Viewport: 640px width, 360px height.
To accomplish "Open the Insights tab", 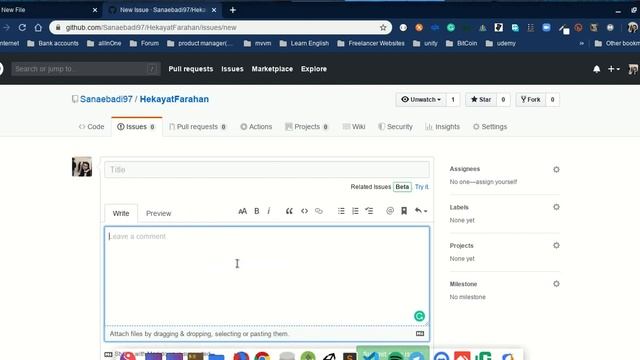I will click(442, 127).
